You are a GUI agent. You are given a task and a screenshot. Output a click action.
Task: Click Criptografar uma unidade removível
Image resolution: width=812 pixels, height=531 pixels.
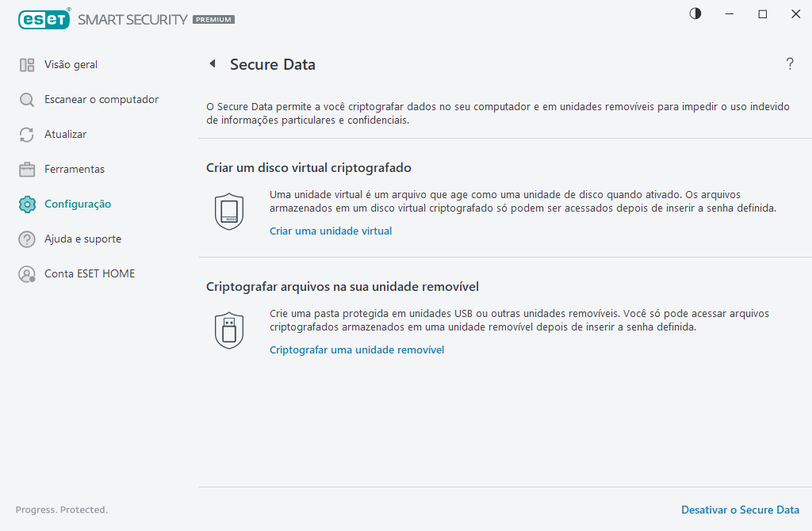357,350
